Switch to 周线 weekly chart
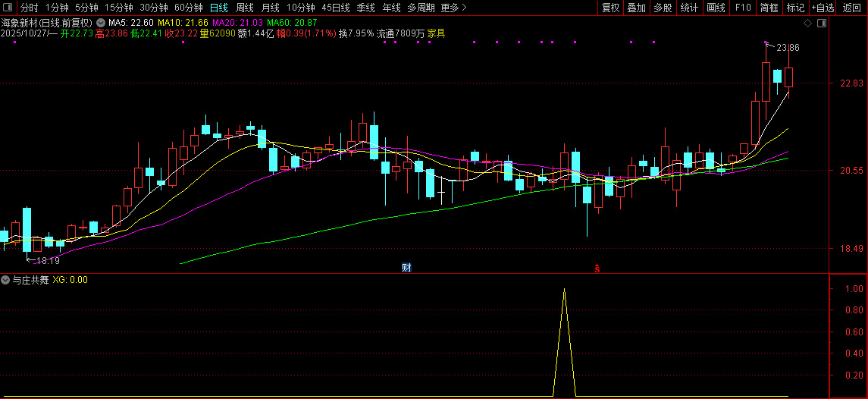Viewport: 868px width, 399px height. (x=245, y=8)
